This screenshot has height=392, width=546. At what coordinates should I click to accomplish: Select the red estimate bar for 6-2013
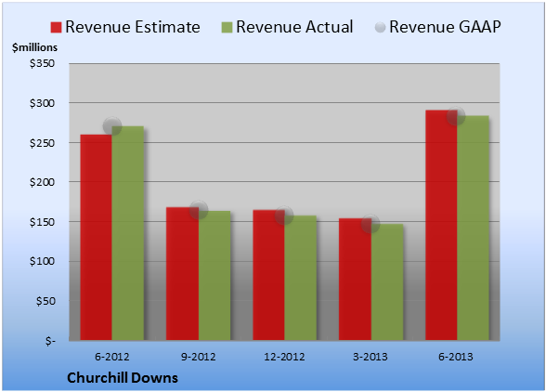pyautogui.click(x=441, y=225)
